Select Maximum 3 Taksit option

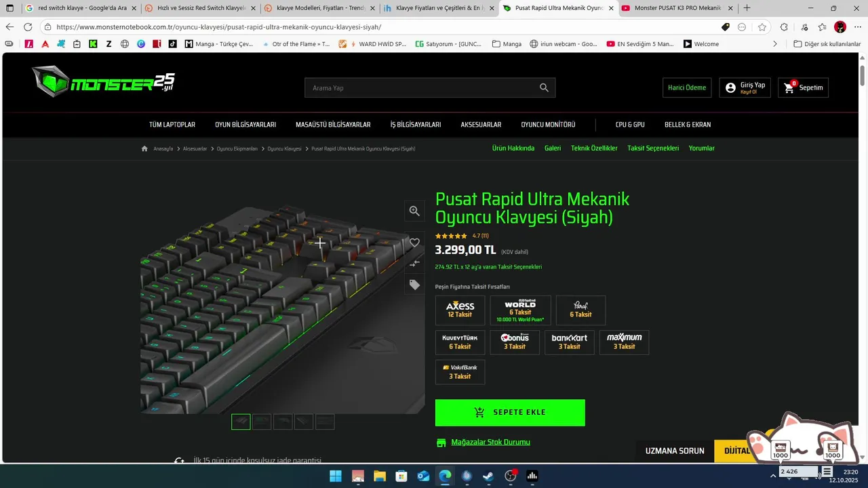tap(624, 342)
